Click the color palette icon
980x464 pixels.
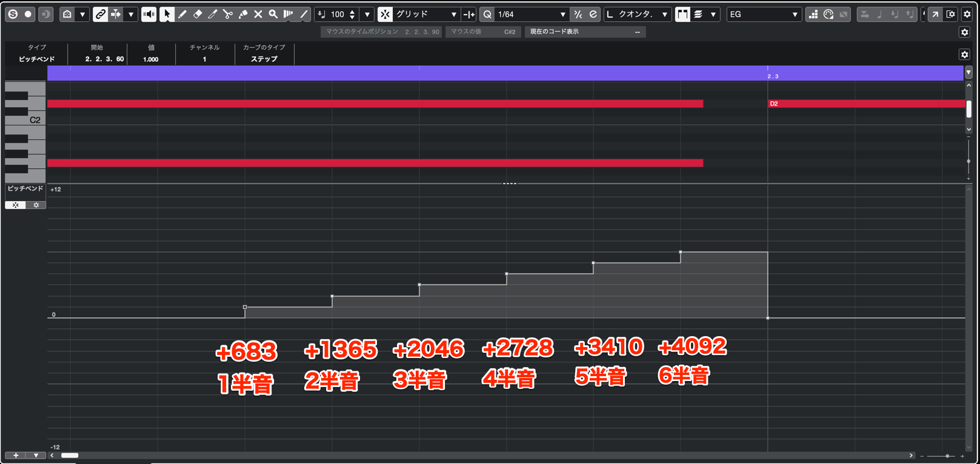click(828, 14)
